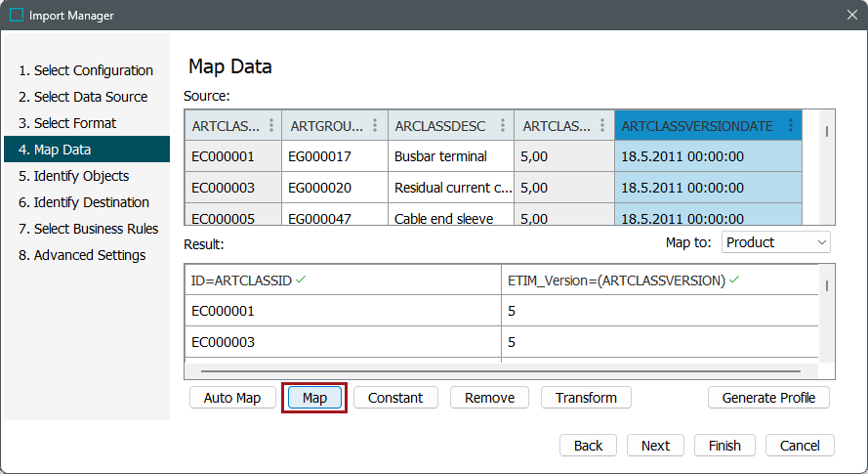Click the highlighted Map button
The image size is (868, 474).
(314, 398)
